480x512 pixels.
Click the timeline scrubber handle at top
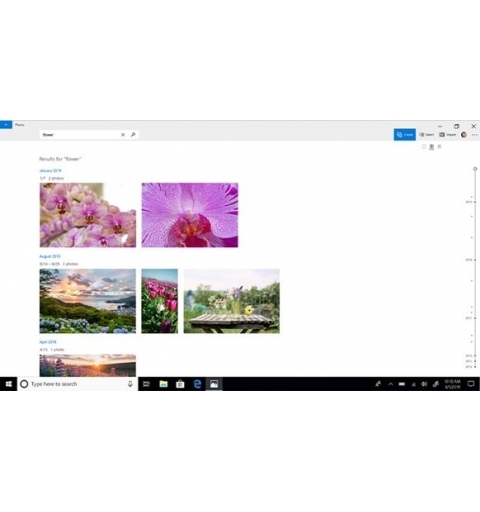point(475,169)
